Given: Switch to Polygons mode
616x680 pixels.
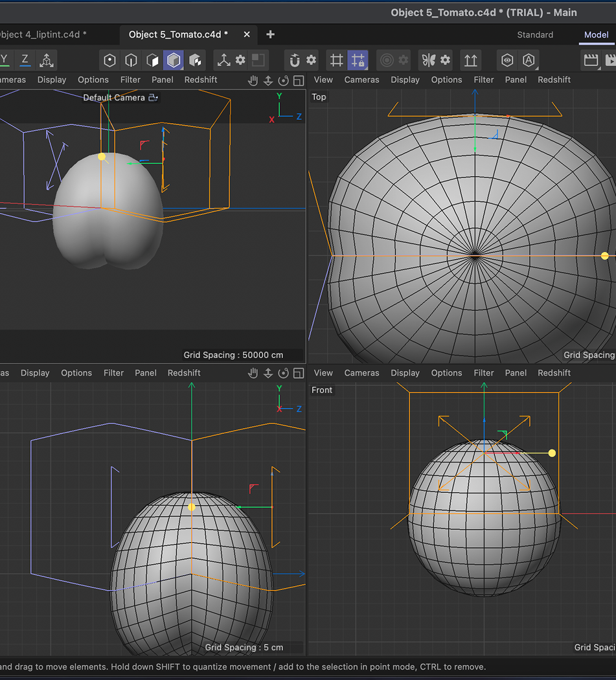Looking at the screenshot, I should 152,60.
